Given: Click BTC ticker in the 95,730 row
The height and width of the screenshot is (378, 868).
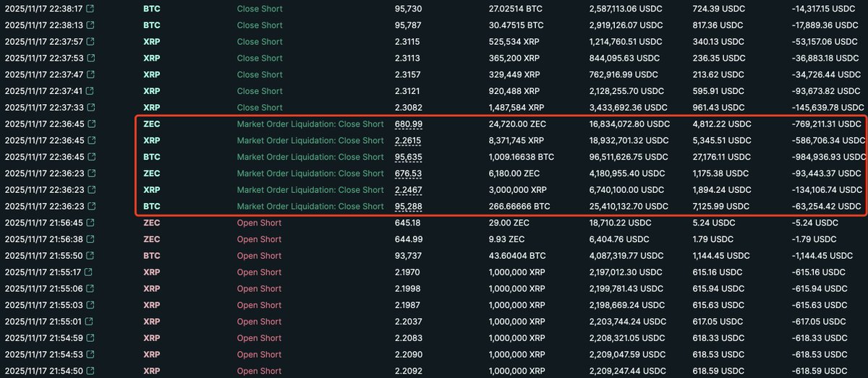Looking at the screenshot, I should pos(152,9).
